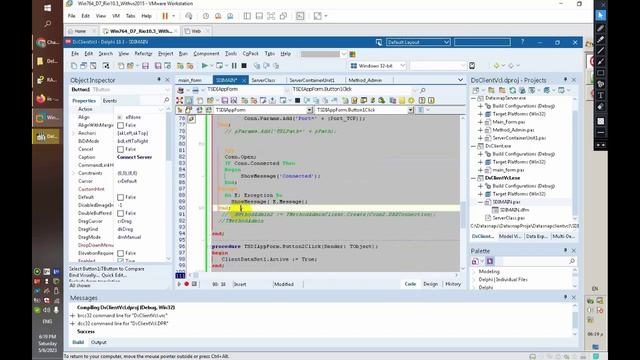
Task: Open the TSDIAppForm.Button1Click method combo box
Action: (x=410, y=110)
